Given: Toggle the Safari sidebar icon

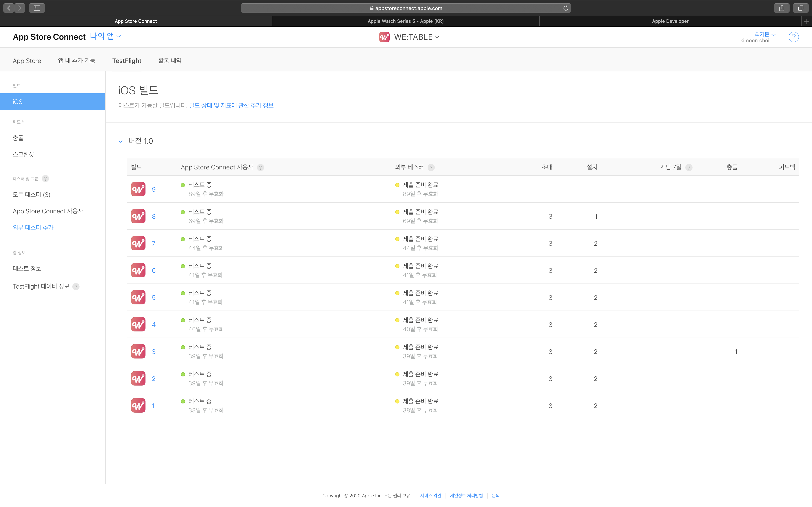Looking at the screenshot, I should 37,8.
